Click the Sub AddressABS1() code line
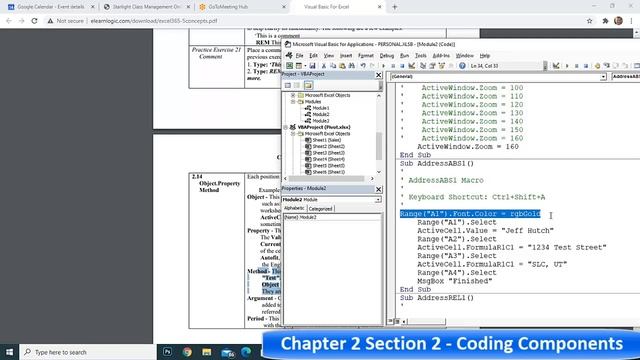 pos(437,164)
